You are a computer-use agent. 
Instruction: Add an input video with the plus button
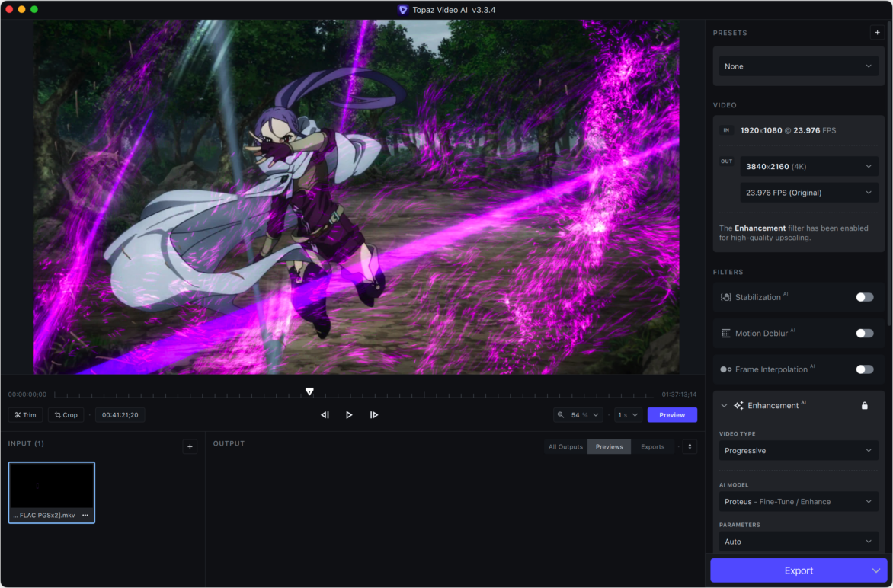coord(190,447)
